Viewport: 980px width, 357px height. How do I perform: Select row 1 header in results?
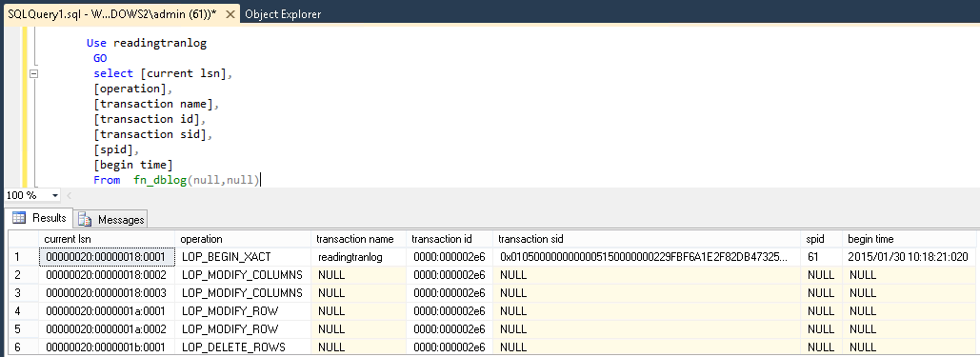pos(23,257)
